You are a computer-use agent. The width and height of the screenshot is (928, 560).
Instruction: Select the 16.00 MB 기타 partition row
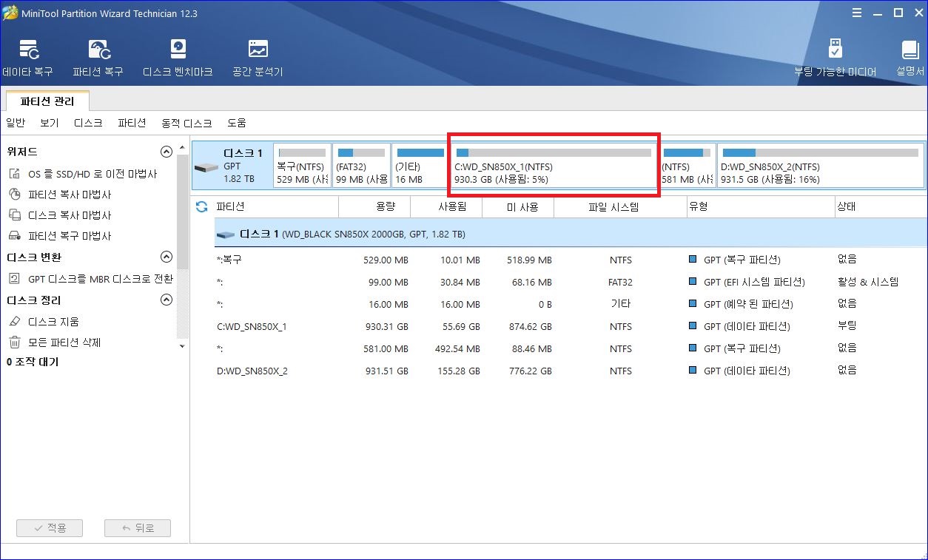point(571,304)
